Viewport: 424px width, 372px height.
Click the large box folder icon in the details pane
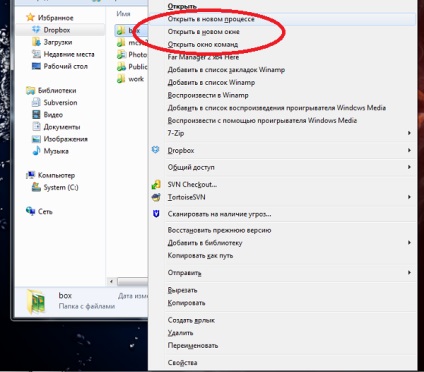(x=36, y=301)
